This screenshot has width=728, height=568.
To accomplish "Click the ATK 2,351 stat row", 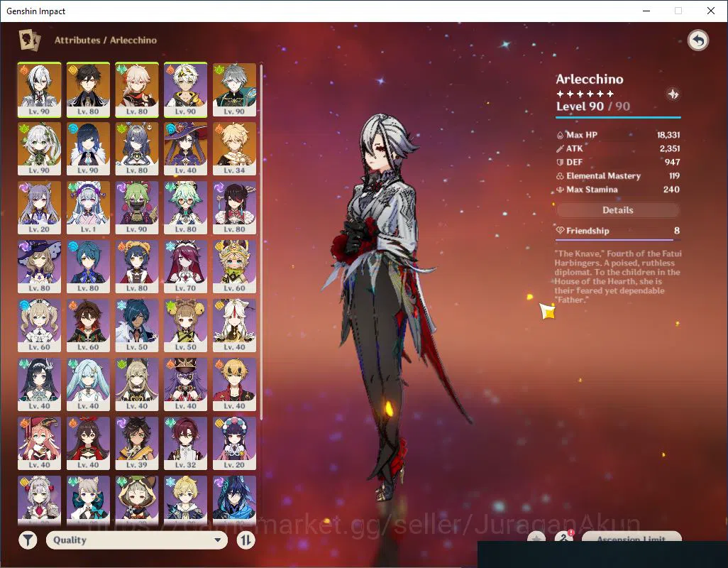I will click(618, 148).
